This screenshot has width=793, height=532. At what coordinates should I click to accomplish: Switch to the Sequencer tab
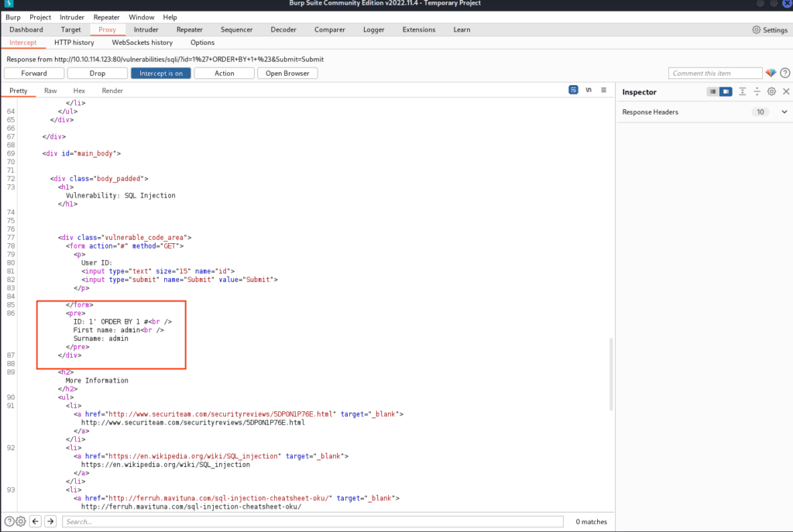(x=237, y=30)
